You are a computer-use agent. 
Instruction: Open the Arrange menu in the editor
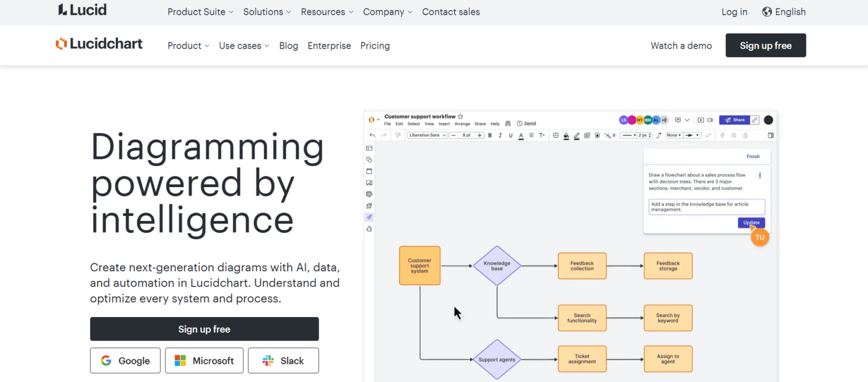click(462, 123)
